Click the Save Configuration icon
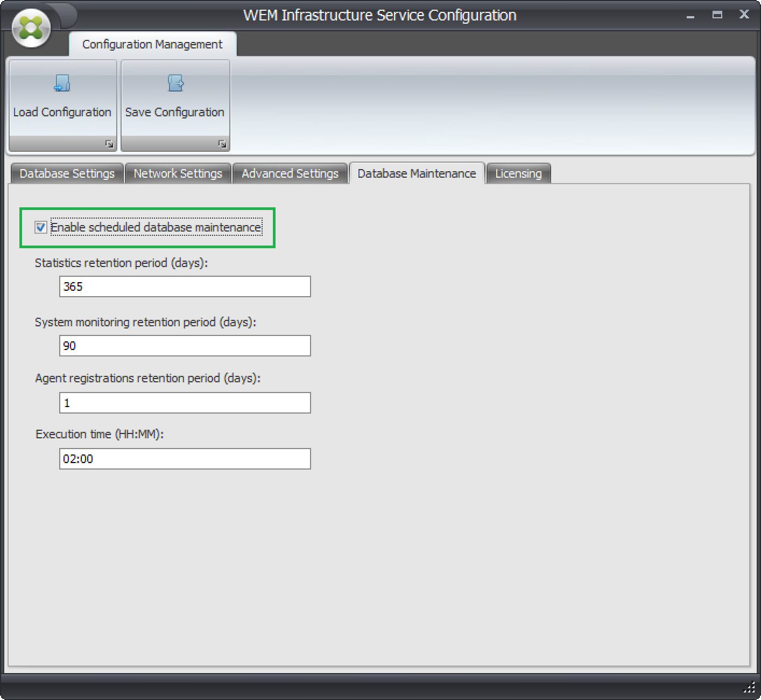761x700 pixels. point(175,83)
